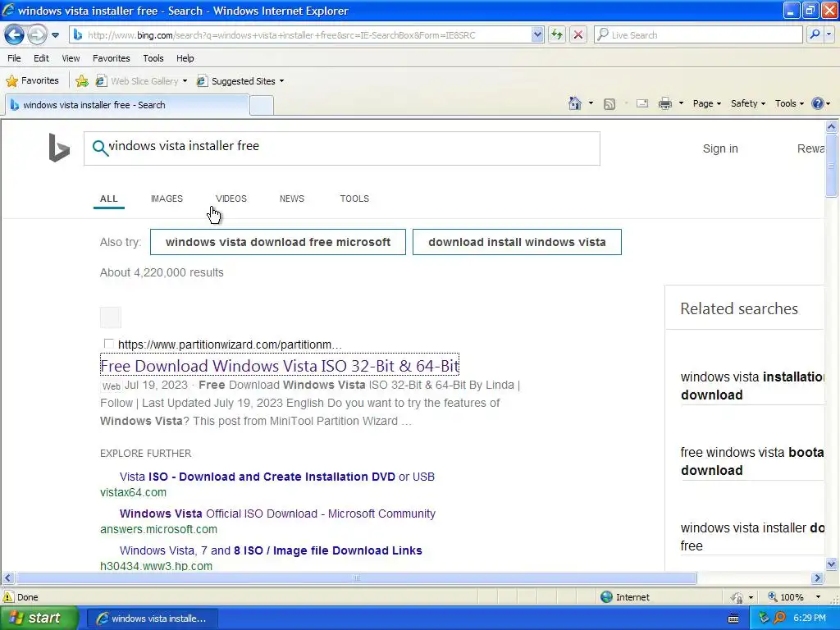Open the Web Slice Gallery dropdown
Screen dimensions: 840x630
[x=141, y=81]
